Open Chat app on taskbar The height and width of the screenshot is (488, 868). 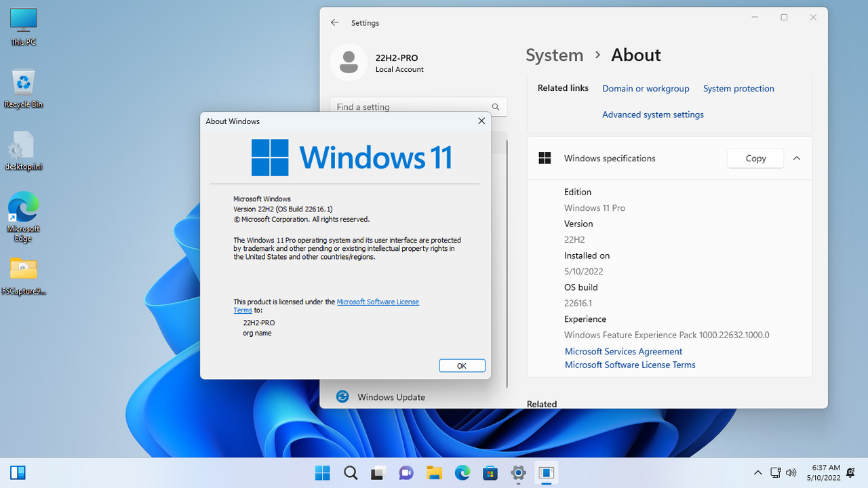[x=406, y=472]
